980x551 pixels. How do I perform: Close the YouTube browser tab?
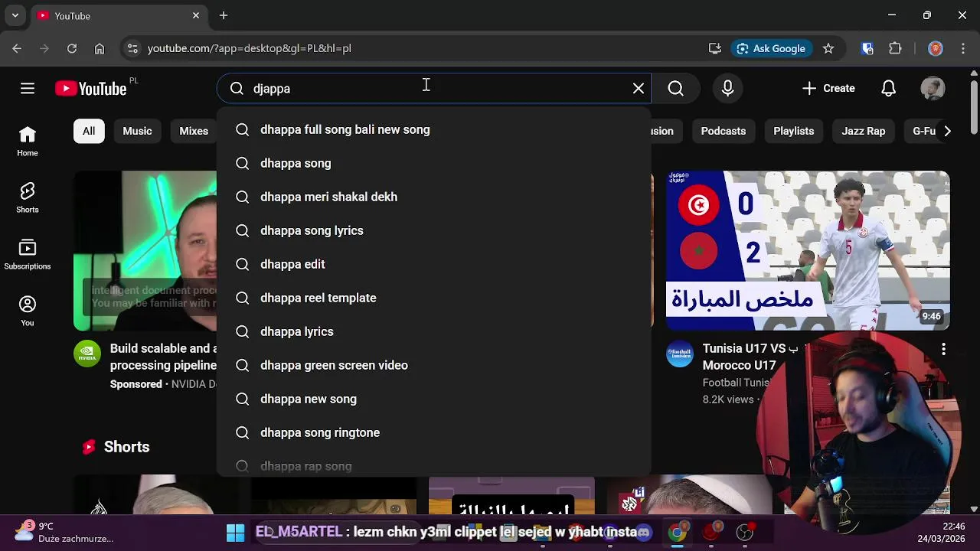196,15
